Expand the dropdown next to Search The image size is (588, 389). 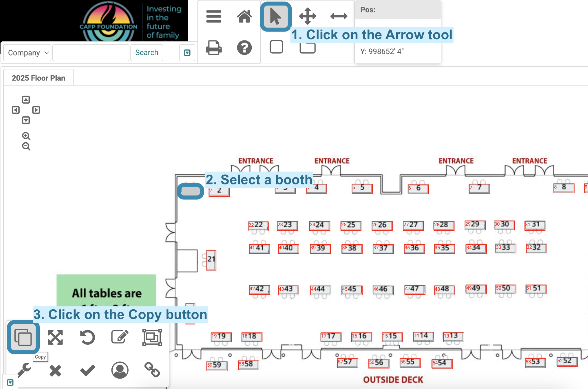[x=187, y=52]
